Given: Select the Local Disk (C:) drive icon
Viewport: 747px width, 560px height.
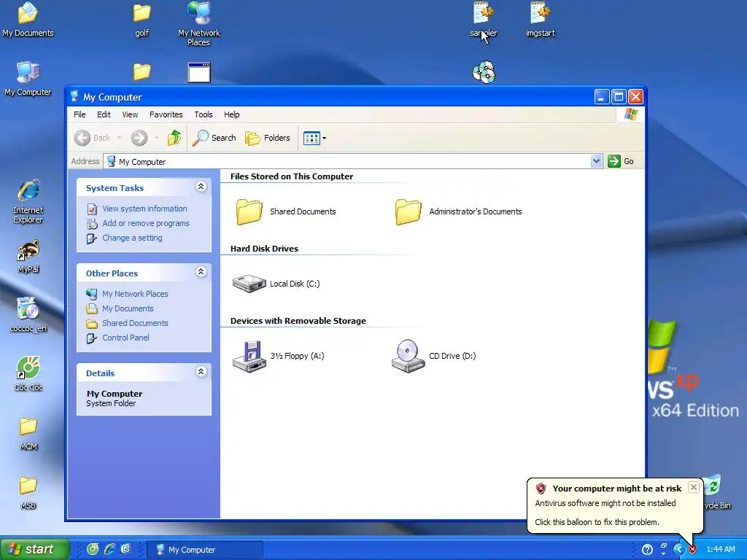Looking at the screenshot, I should tap(249, 284).
